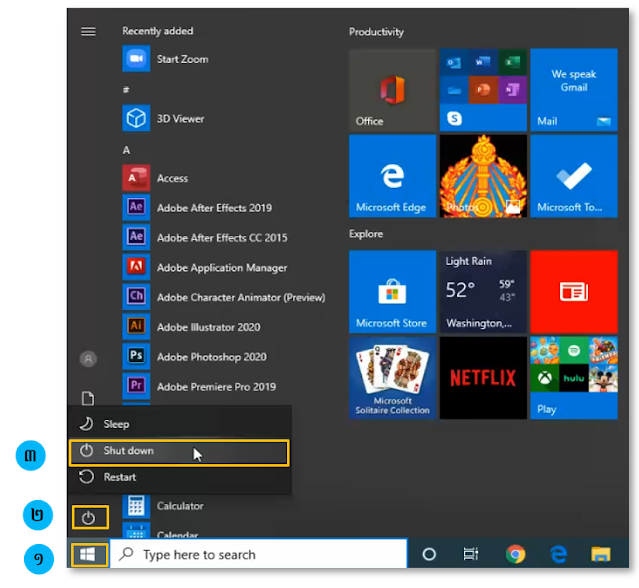639x588 pixels.
Task: Open Microsoft Edge from the taskbar
Action: pyautogui.click(x=558, y=554)
